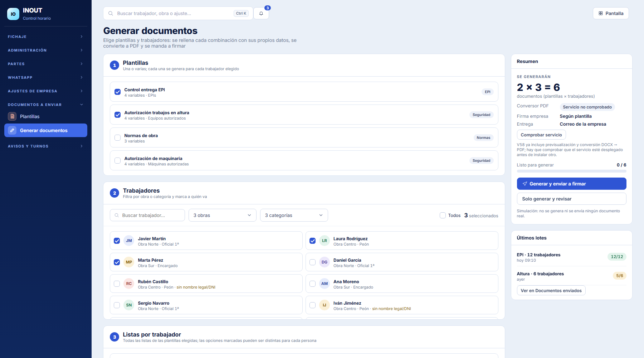
Task: Focus the Buscar trabajador filter field
Action: pyautogui.click(x=147, y=215)
